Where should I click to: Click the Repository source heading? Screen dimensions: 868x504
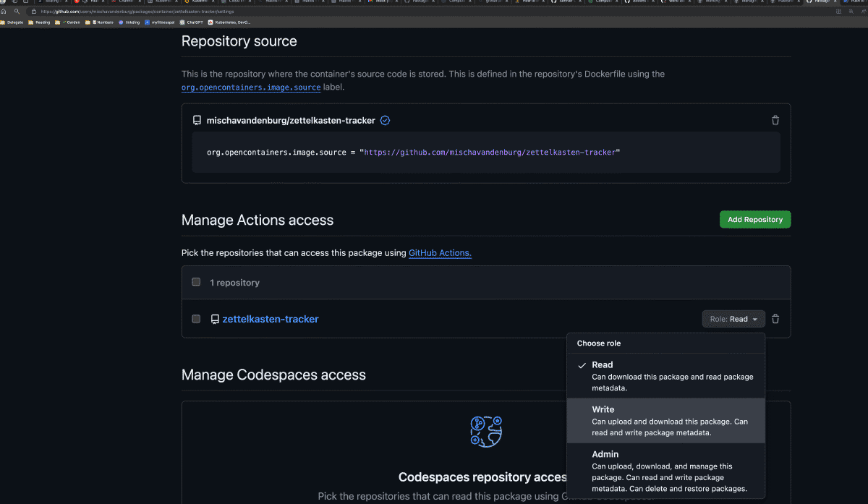click(x=239, y=41)
